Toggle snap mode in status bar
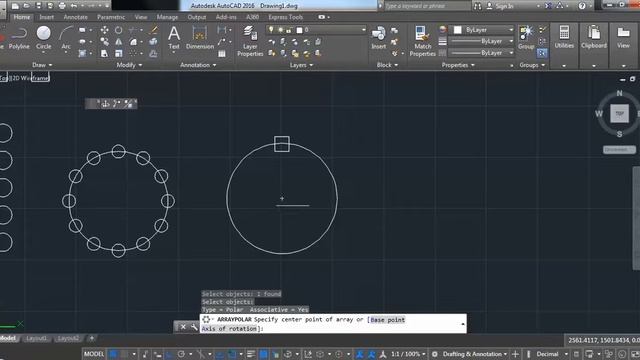The image size is (640, 360). [x=124, y=354]
